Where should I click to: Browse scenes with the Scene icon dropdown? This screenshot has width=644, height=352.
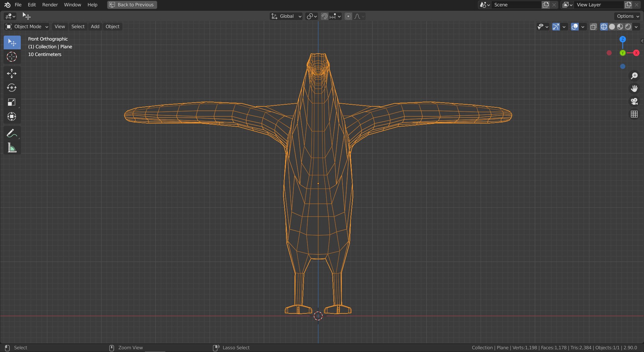[485, 5]
